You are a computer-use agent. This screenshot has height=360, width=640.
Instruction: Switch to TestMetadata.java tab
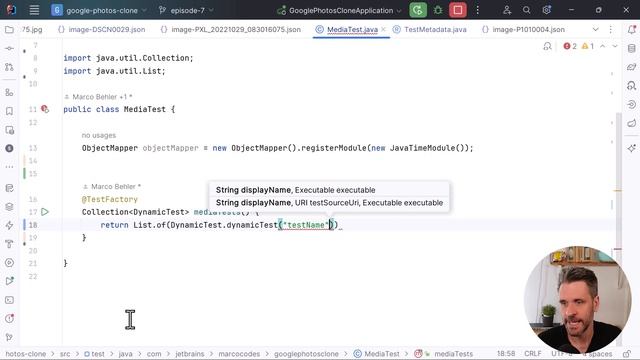430,29
